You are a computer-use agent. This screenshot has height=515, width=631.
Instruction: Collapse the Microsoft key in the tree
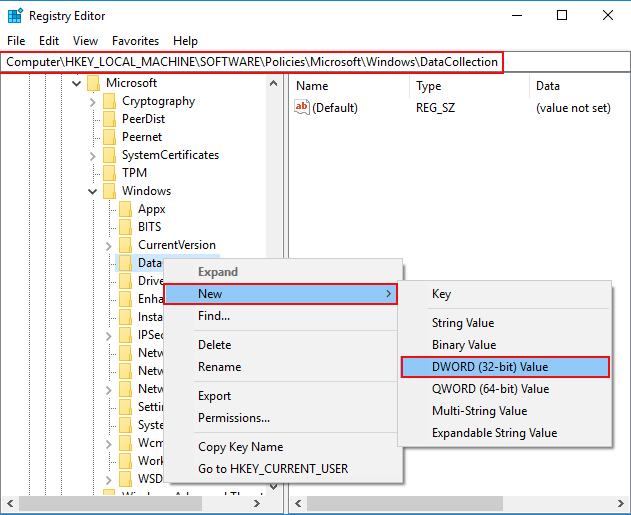click(x=76, y=84)
